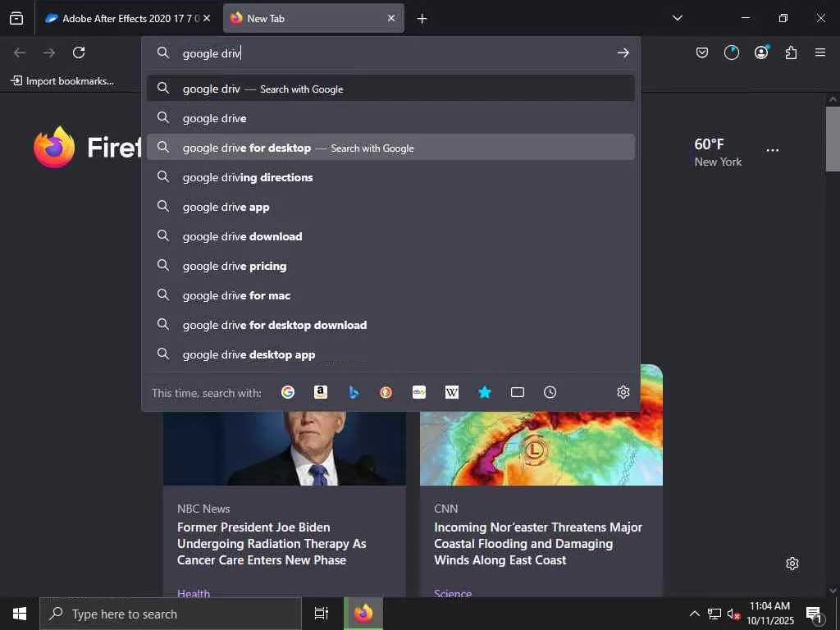Go back with the back arrow
840x630 pixels.
click(20, 52)
